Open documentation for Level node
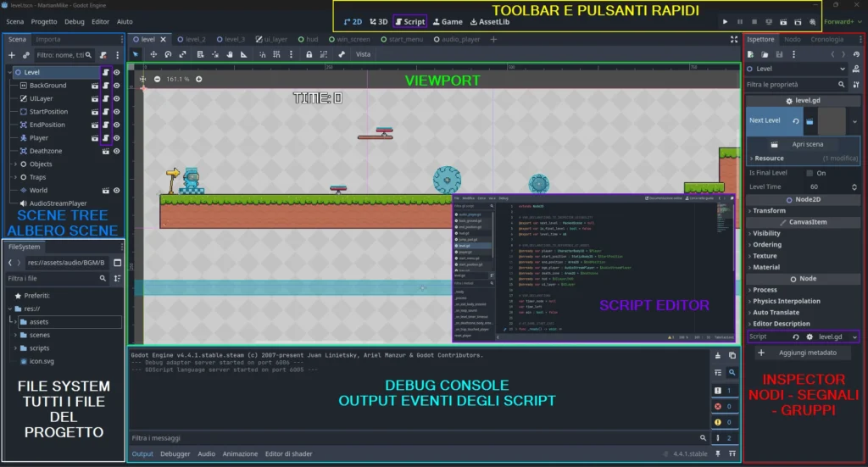The width and height of the screenshot is (868, 467). (856, 69)
